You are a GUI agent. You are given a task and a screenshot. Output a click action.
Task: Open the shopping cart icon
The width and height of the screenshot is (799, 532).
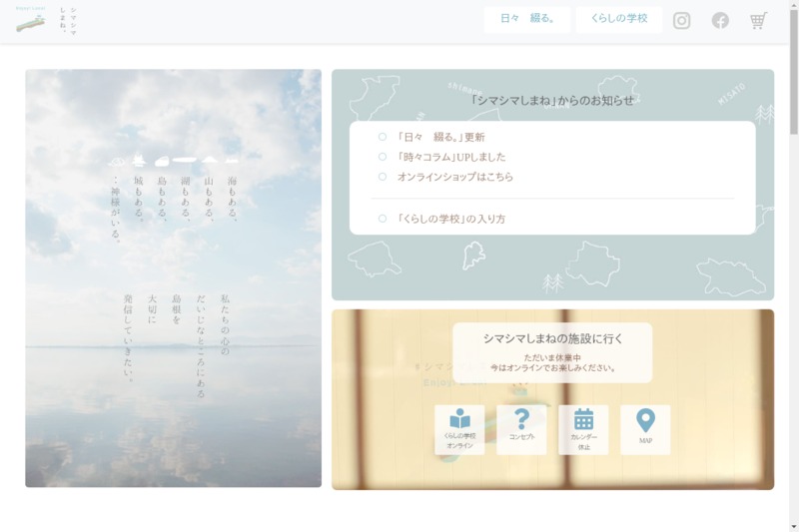coord(759,20)
